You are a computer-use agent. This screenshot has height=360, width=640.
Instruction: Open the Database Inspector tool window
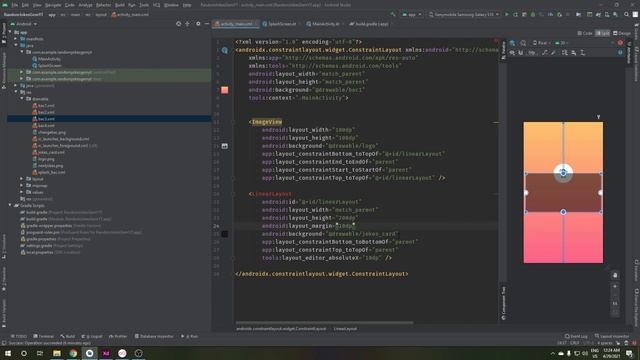[154, 336]
